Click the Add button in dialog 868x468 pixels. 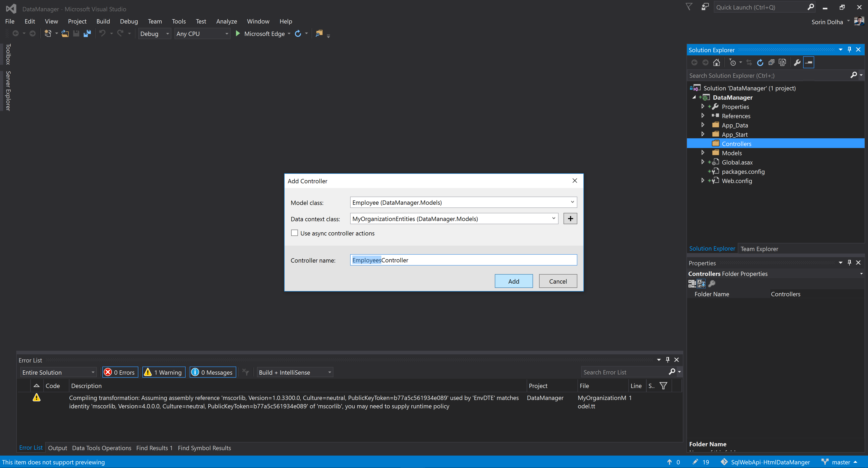pos(514,281)
